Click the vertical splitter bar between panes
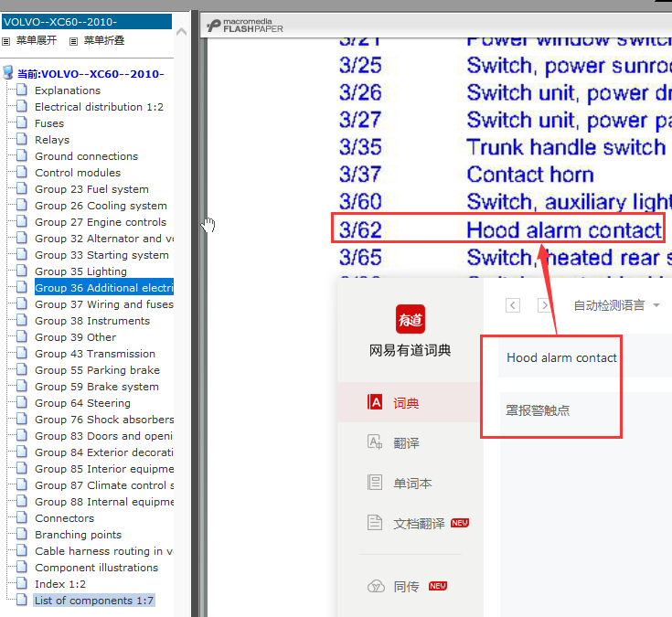 [x=195, y=314]
